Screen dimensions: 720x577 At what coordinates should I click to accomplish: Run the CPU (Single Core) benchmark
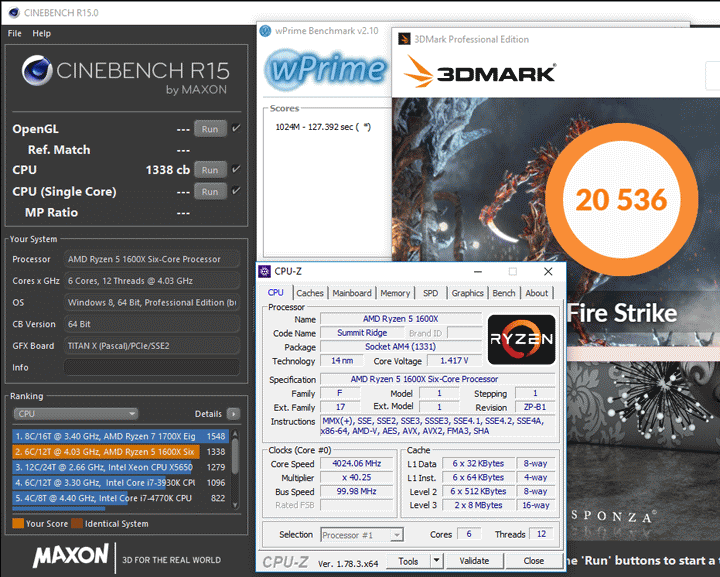(x=210, y=191)
